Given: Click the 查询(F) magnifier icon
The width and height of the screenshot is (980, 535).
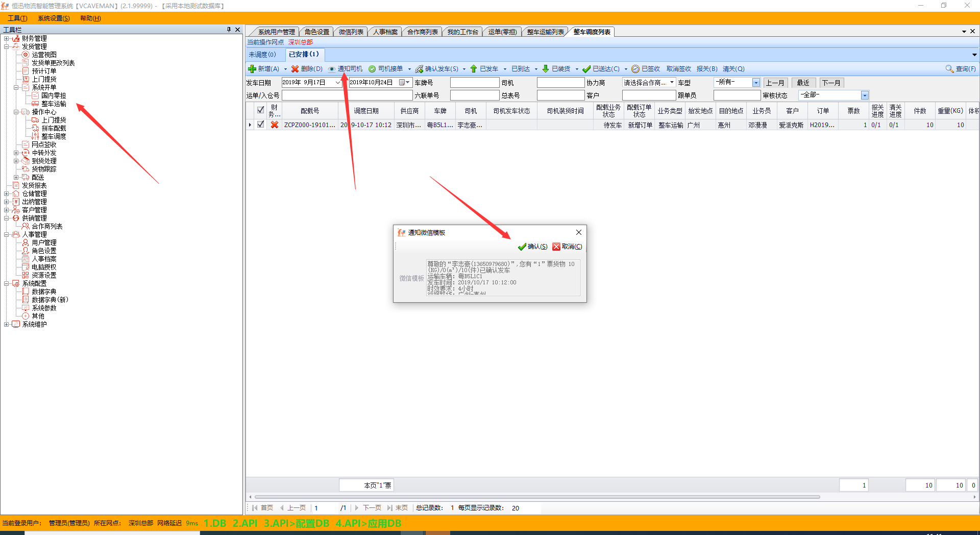Looking at the screenshot, I should pos(949,69).
